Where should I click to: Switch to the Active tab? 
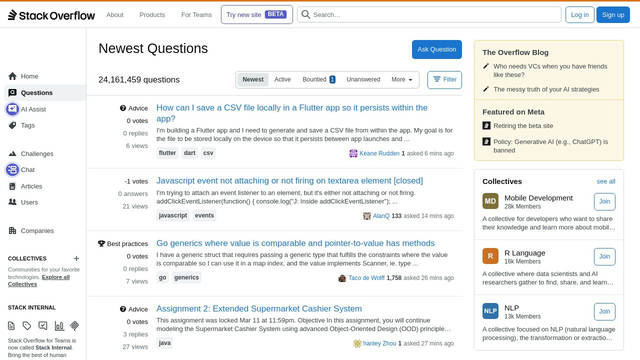point(282,80)
